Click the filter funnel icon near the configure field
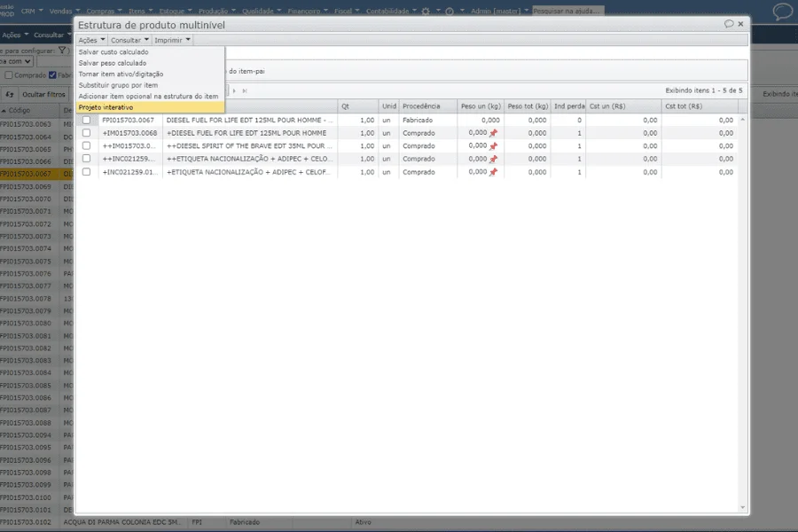The height and width of the screenshot is (532, 798). (62, 51)
